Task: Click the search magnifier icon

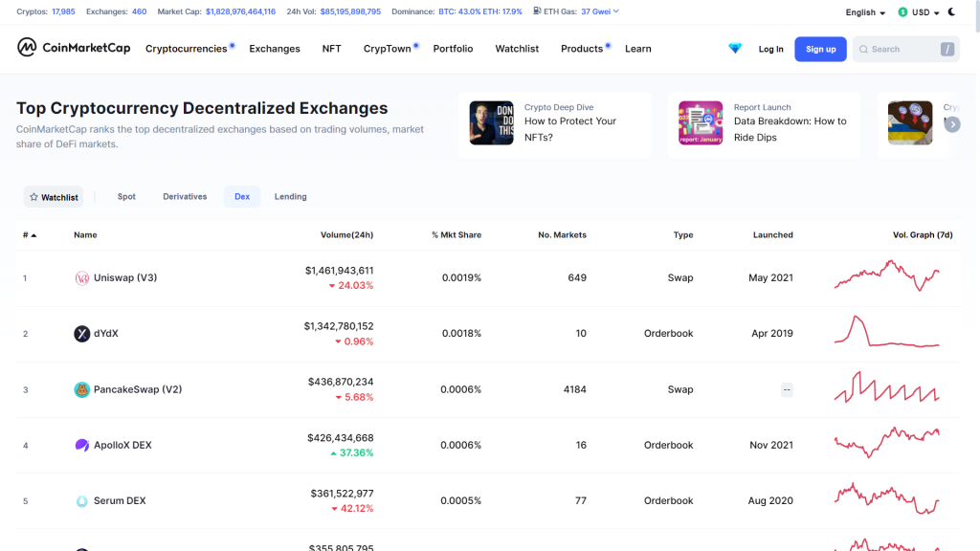Action: pyautogui.click(x=864, y=50)
